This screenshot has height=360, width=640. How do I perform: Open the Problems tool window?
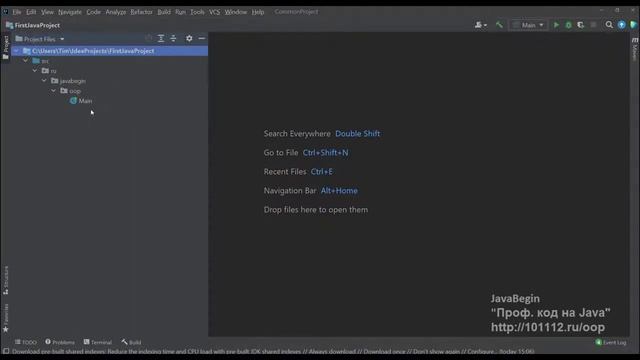(x=60, y=342)
